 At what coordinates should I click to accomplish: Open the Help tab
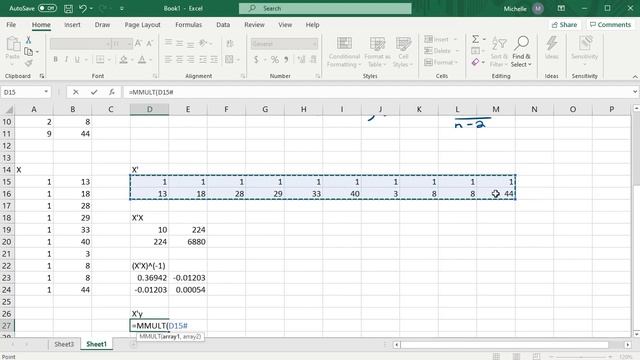[x=312, y=25]
